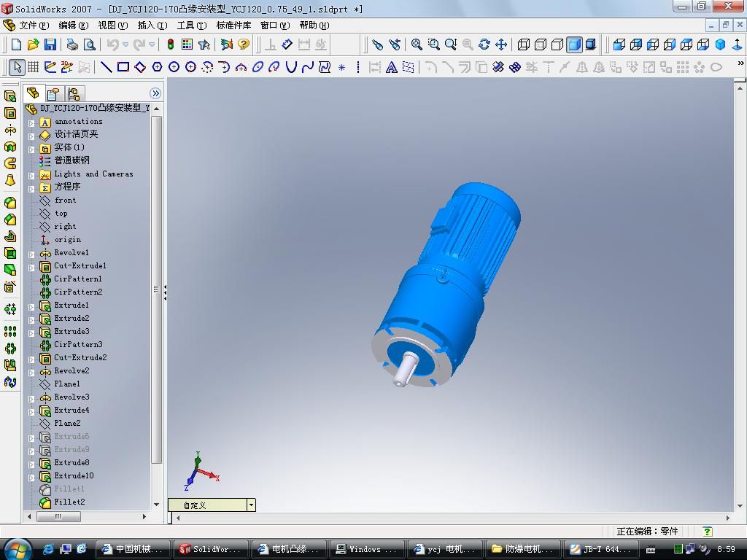Toggle Wireframe display mode
This screenshot has width=747, height=560.
point(524,44)
